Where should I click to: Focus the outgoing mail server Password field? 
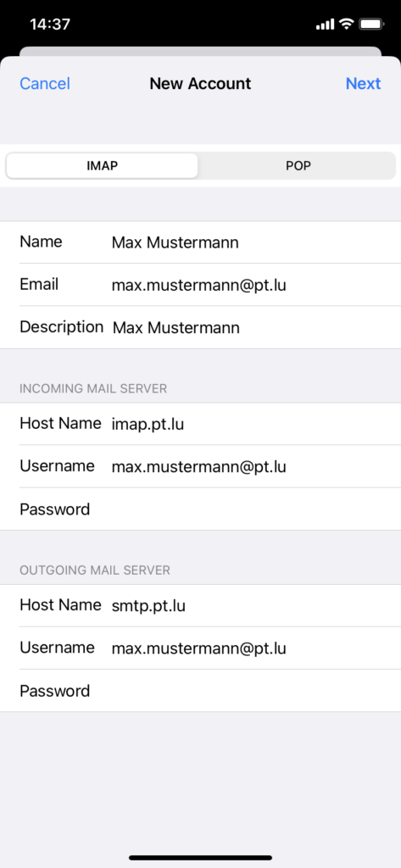point(200,691)
